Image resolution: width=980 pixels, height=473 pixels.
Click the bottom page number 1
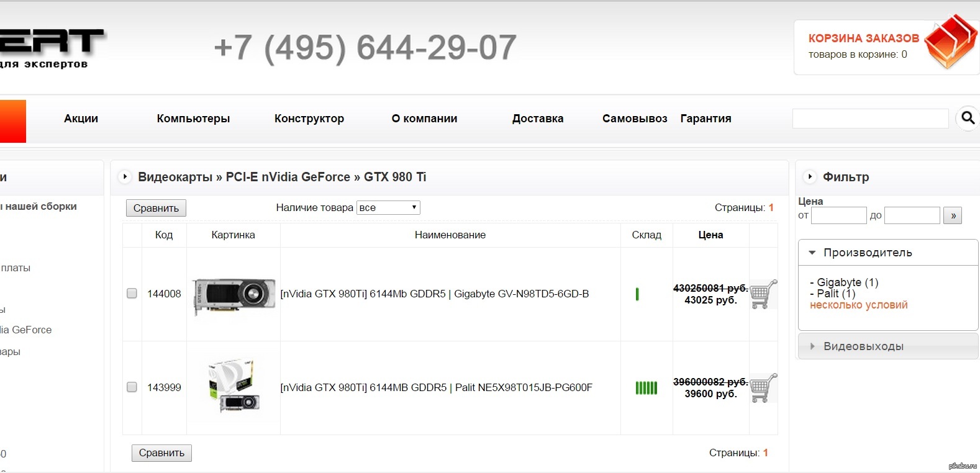pyautogui.click(x=766, y=453)
